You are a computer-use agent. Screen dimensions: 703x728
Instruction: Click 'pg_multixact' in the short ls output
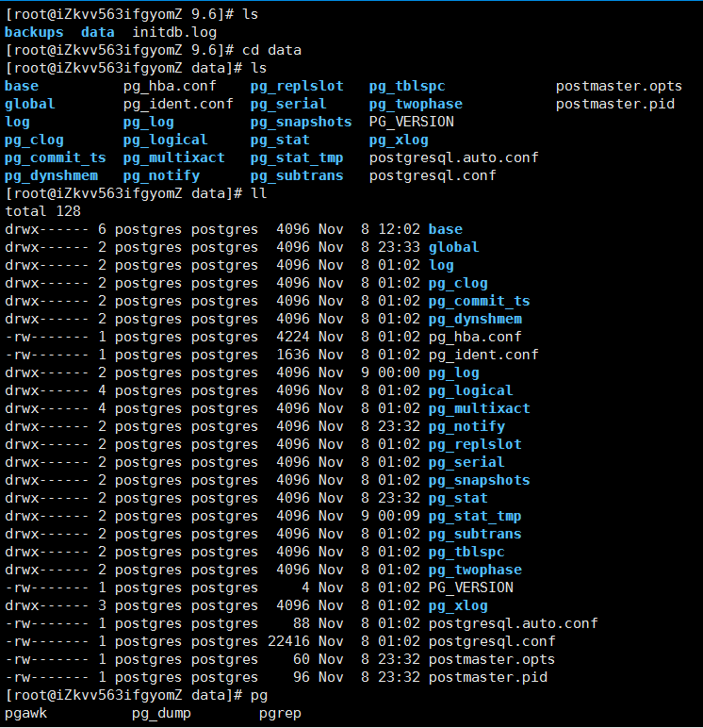174,157
